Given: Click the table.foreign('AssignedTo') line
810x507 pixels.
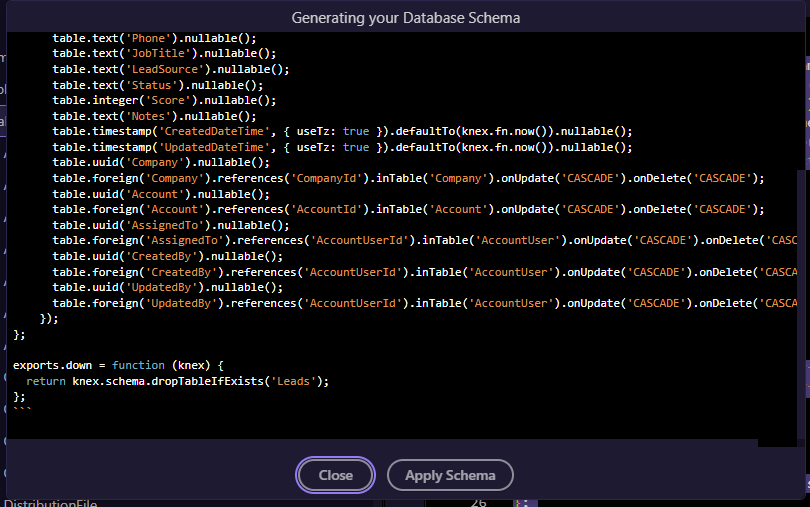Looking at the screenshot, I should pyautogui.click(x=425, y=240).
